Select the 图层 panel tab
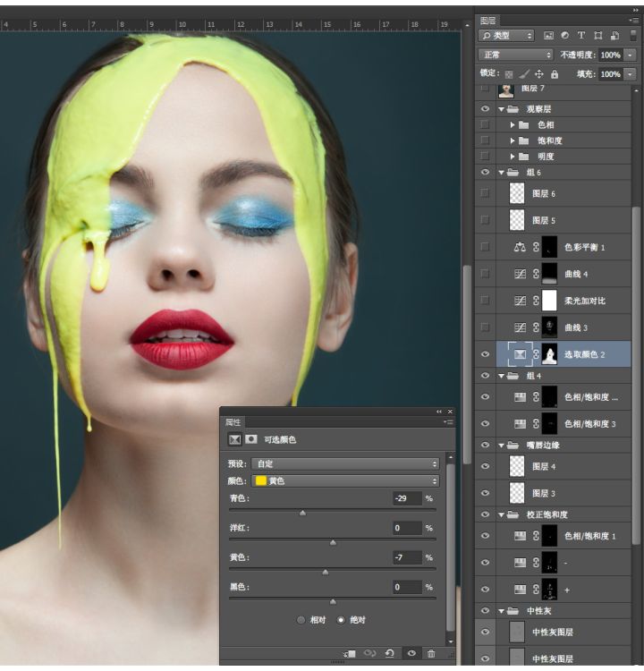The height and width of the screenshot is (671, 644). tap(487, 20)
